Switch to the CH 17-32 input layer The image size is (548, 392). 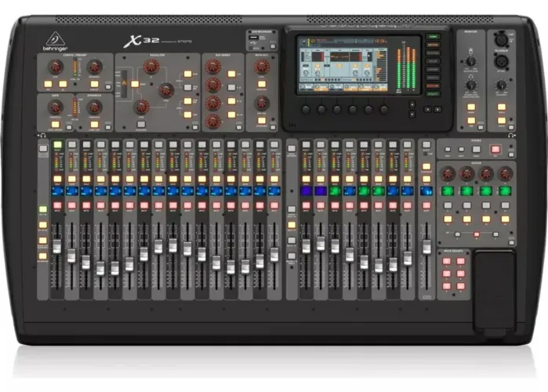click(42, 225)
